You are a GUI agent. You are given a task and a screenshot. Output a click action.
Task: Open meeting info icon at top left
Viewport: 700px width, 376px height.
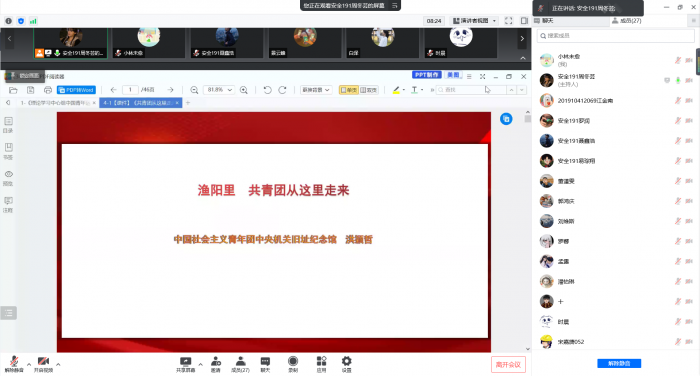pos(8,21)
